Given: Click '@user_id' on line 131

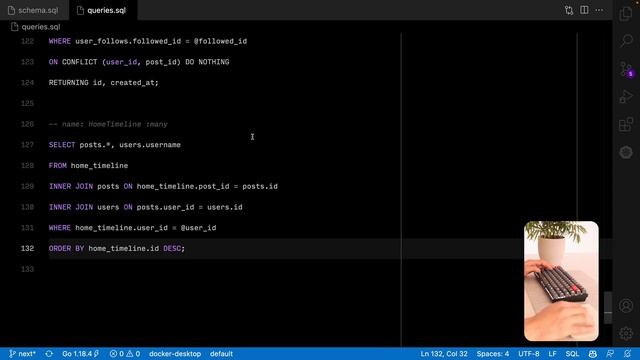Looking at the screenshot, I should (x=198, y=228).
